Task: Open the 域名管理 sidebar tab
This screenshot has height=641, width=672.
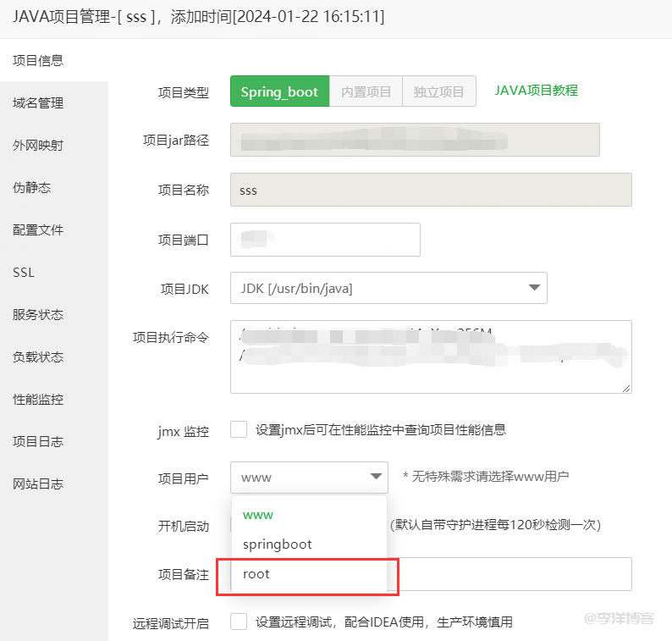Action: click(38, 103)
